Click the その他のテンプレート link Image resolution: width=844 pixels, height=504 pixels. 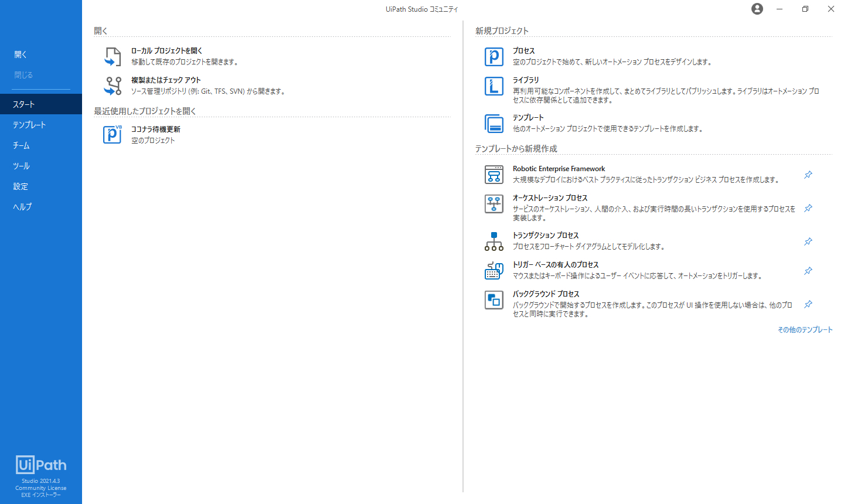[805, 330]
